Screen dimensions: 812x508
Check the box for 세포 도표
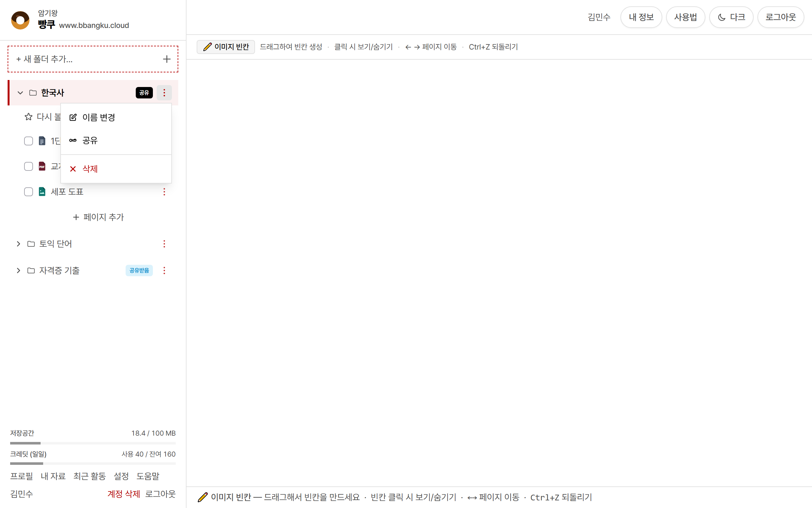(x=29, y=192)
